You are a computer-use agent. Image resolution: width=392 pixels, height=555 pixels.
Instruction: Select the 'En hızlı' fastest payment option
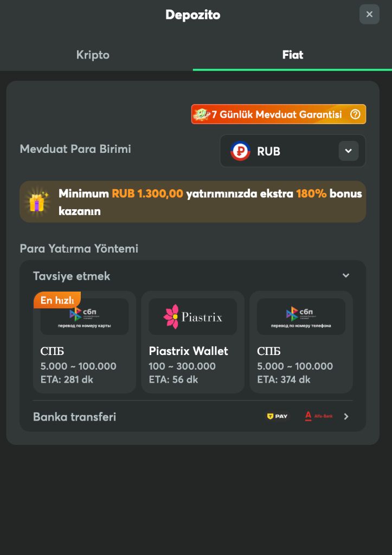tap(57, 300)
